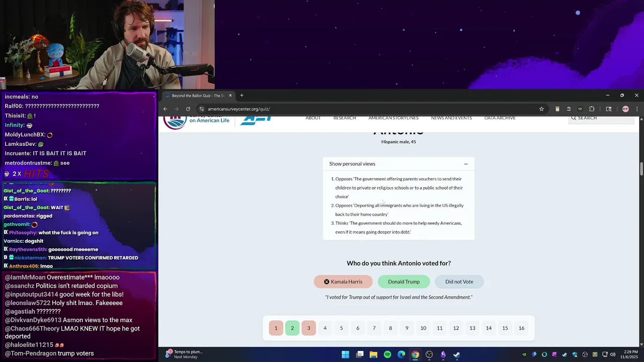This screenshot has width=644, height=362.
Task: Open Spotify from the taskbar
Action: click(x=387, y=354)
